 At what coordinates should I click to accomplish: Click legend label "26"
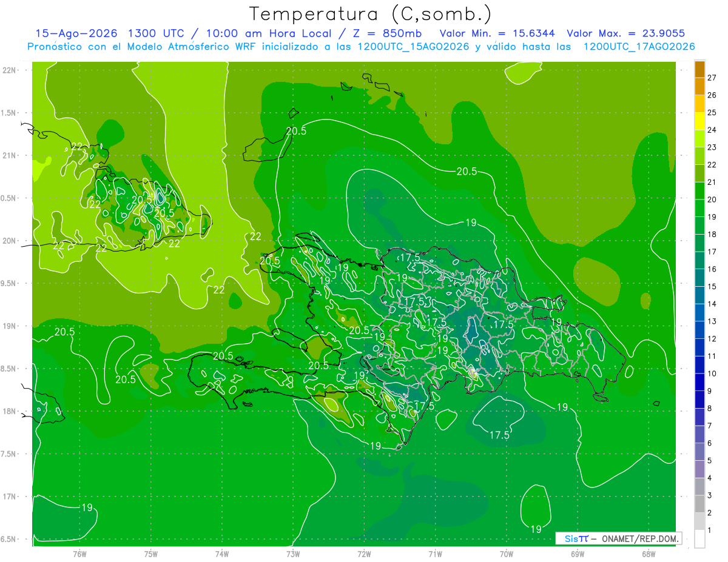click(712, 95)
